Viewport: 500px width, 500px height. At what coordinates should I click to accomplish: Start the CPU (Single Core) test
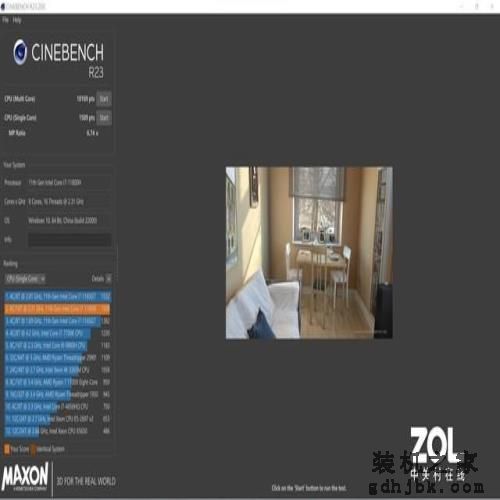pos(104,118)
